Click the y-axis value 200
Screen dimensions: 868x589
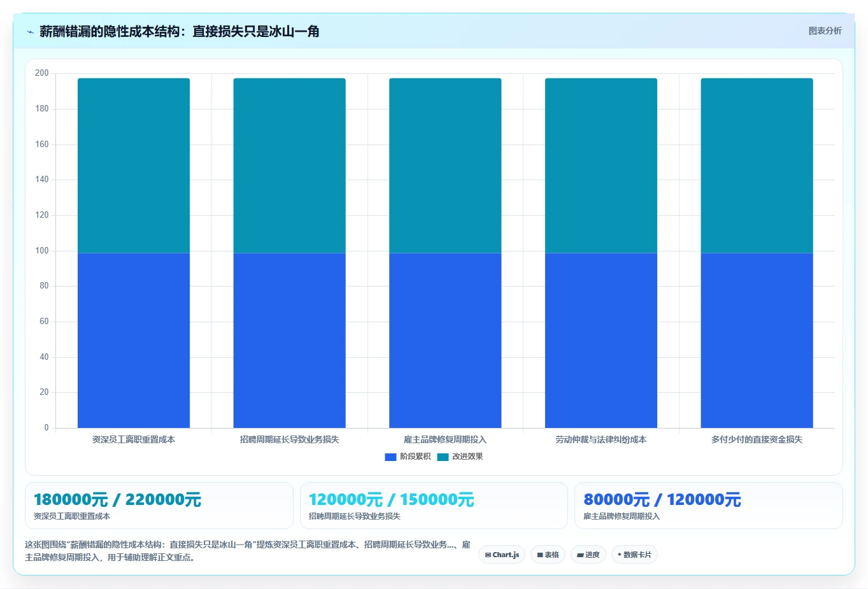point(42,73)
